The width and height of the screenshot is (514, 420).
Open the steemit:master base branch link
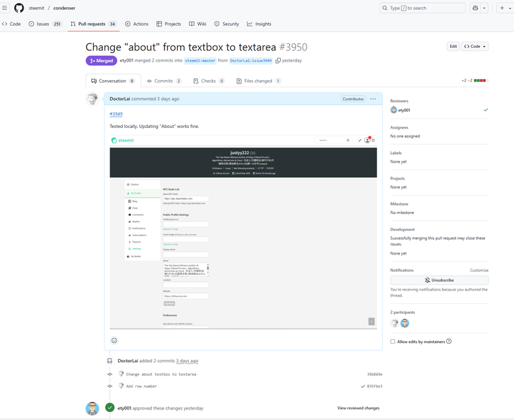tap(200, 60)
